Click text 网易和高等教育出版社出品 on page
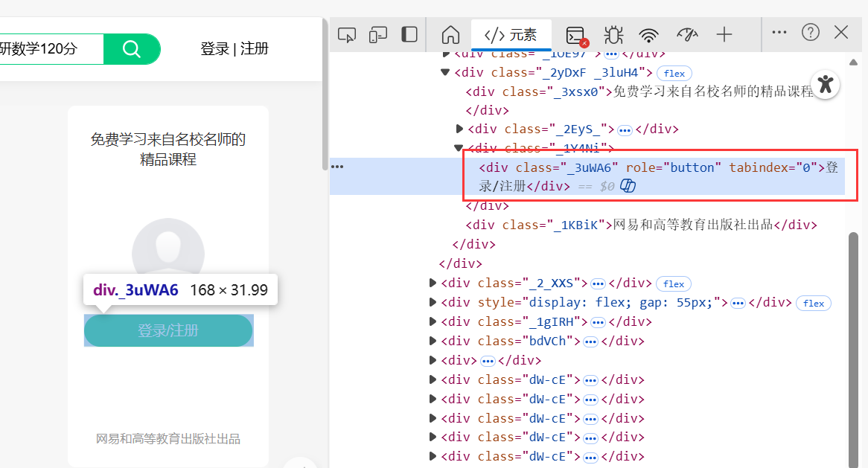 coord(168,439)
